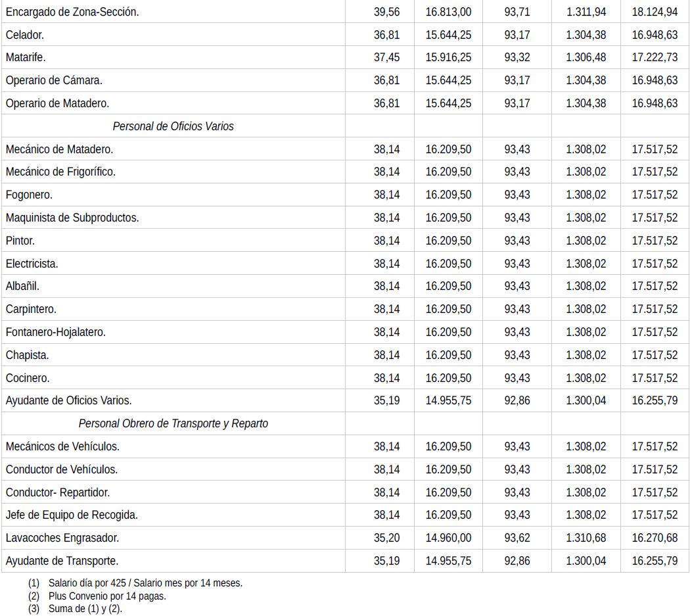
Task: Click the plus convenio value 93,62
Action: pos(517,538)
